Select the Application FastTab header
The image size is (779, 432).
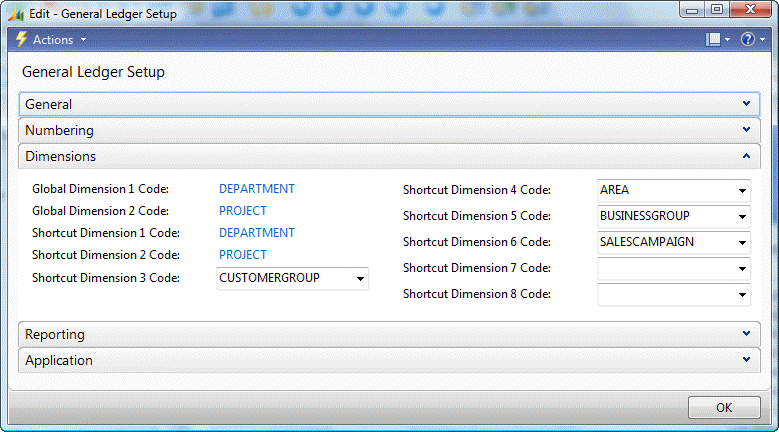pos(390,360)
